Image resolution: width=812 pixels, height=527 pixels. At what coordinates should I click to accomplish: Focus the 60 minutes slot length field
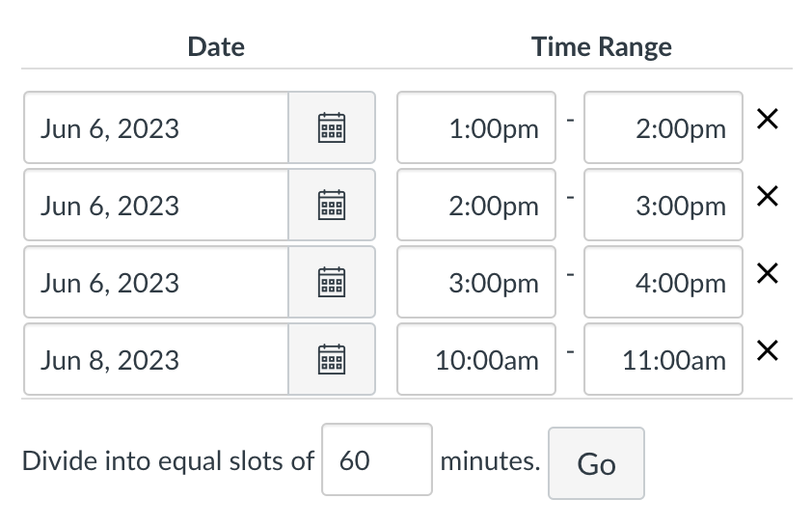click(377, 459)
